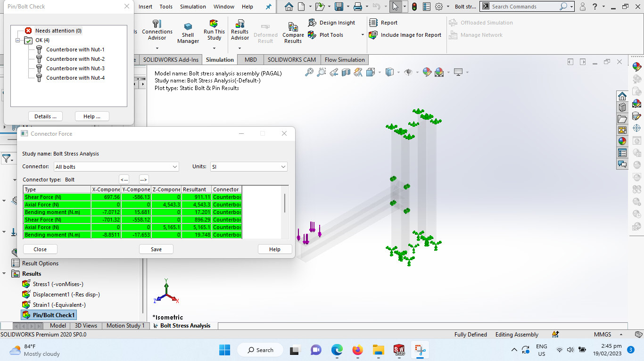The width and height of the screenshot is (644, 361).
Task: Close the Connector Force dialog via Close button
Action: point(40,249)
